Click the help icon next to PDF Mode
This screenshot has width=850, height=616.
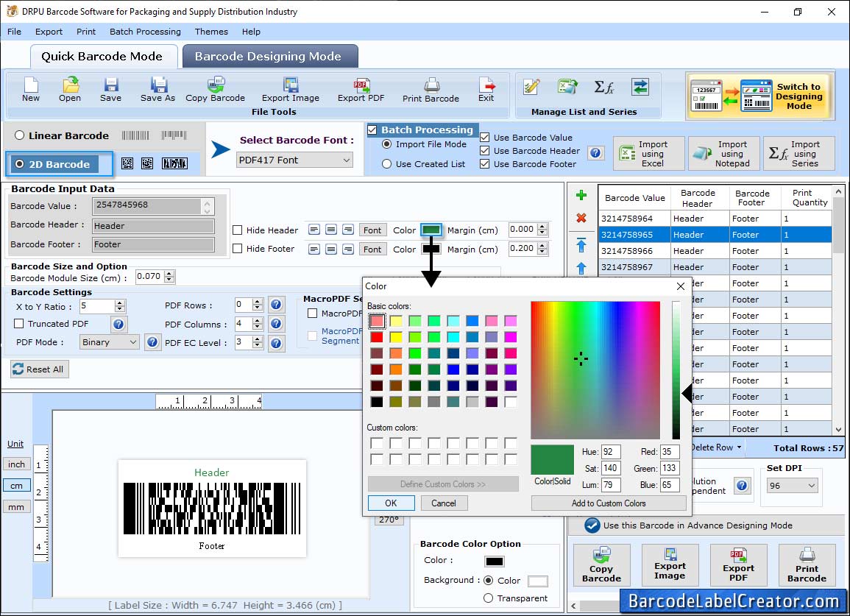(153, 342)
